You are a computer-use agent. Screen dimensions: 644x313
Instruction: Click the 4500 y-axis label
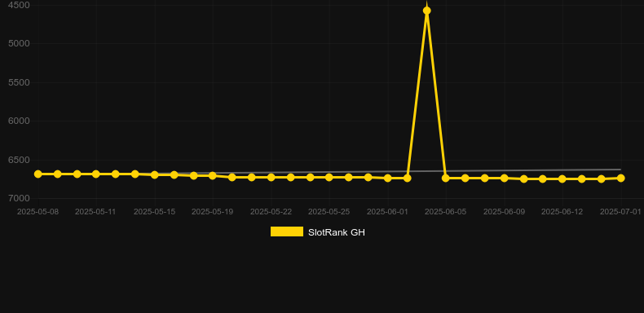click(19, 6)
